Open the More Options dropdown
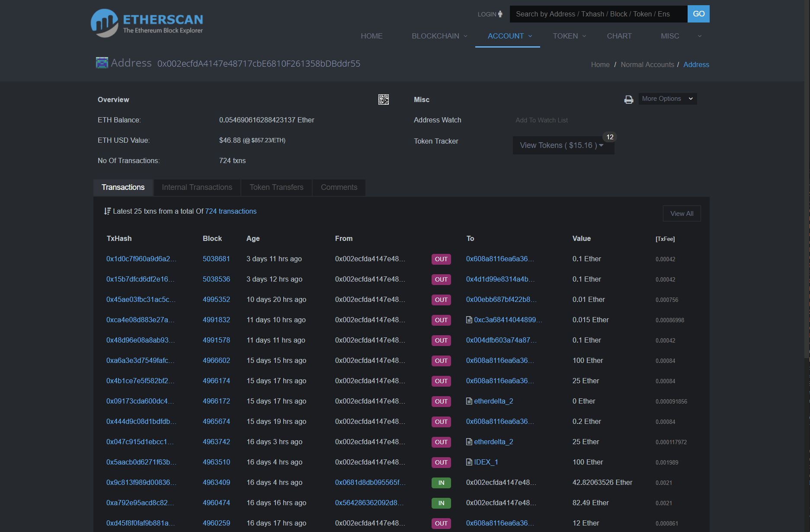This screenshot has width=810, height=532. [x=667, y=99]
